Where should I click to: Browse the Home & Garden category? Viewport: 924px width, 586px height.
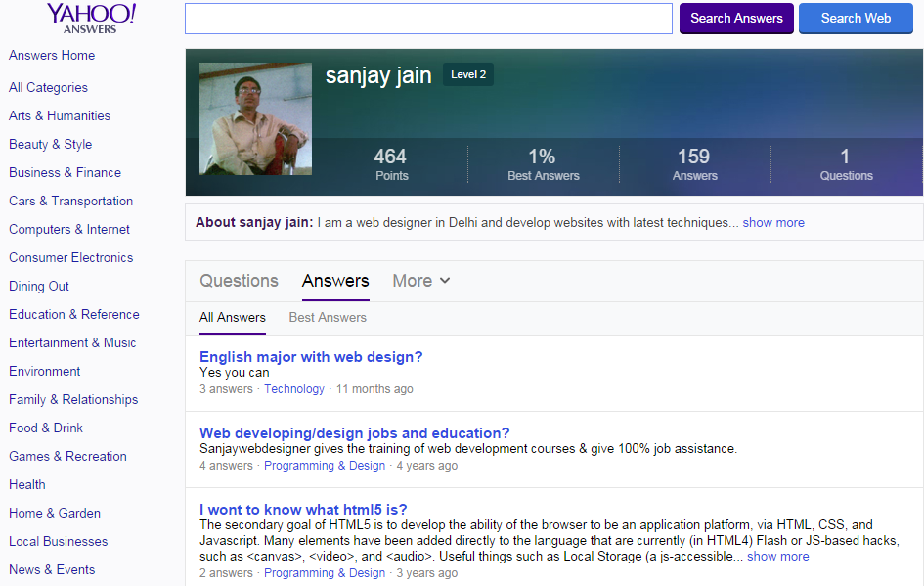55,513
